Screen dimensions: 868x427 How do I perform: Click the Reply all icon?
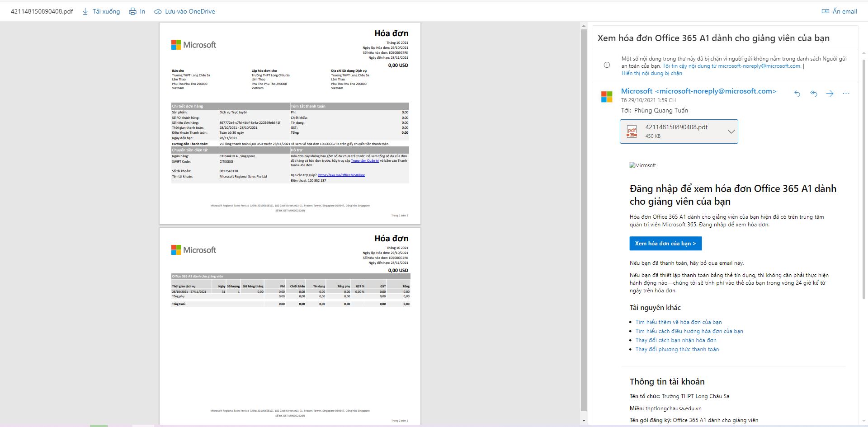click(814, 94)
